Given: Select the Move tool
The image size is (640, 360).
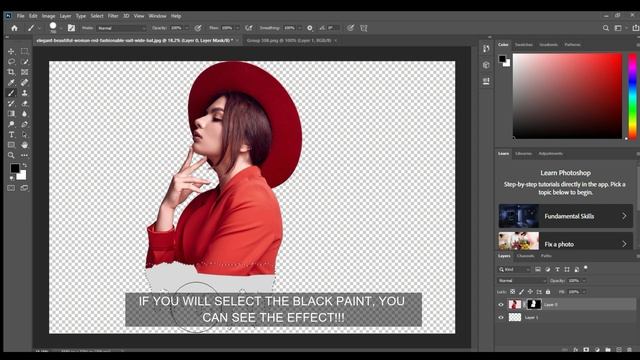Looking at the screenshot, I should pos(11,51).
